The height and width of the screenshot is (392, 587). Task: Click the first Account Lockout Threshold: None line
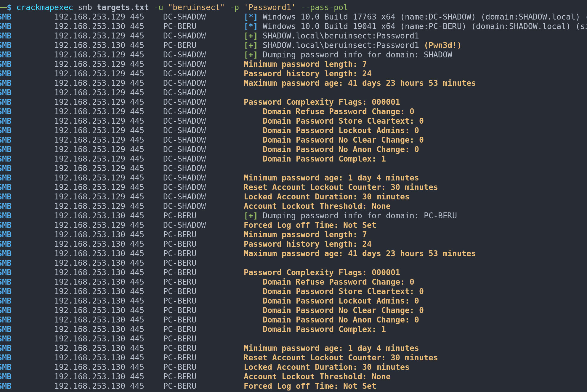[317, 206]
